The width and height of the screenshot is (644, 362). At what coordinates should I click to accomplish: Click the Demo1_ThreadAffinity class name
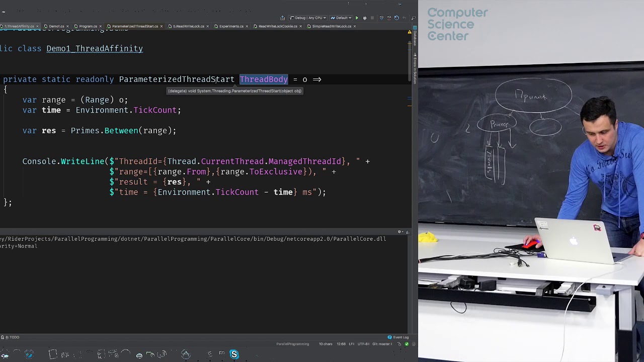point(95,49)
